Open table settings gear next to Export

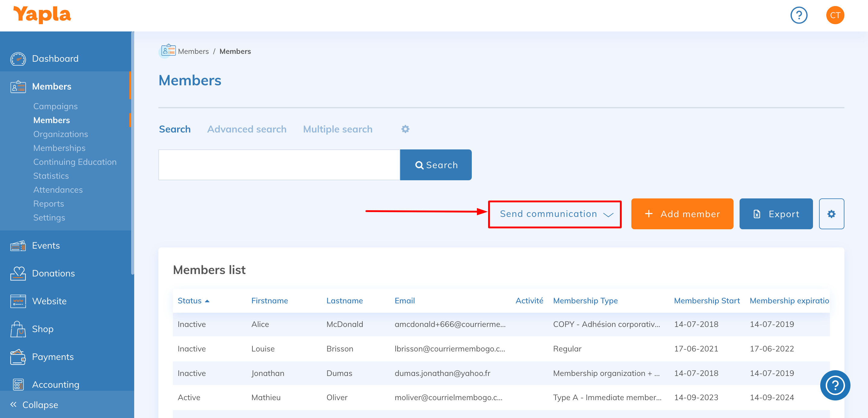click(x=831, y=214)
